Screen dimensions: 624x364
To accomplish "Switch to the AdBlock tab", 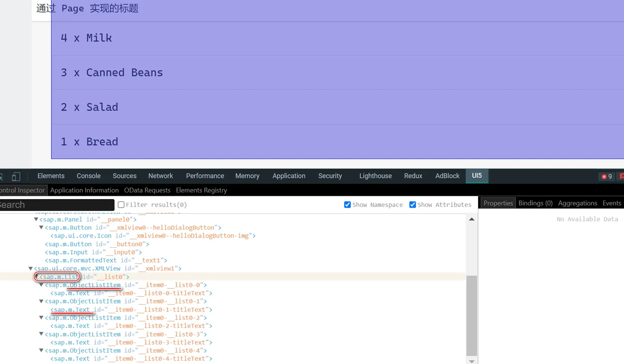I will (x=447, y=176).
